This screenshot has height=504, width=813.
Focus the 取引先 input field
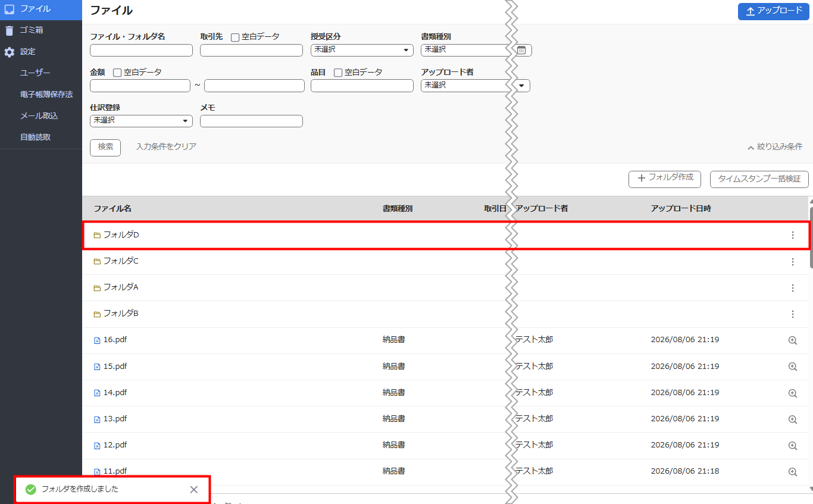point(251,50)
